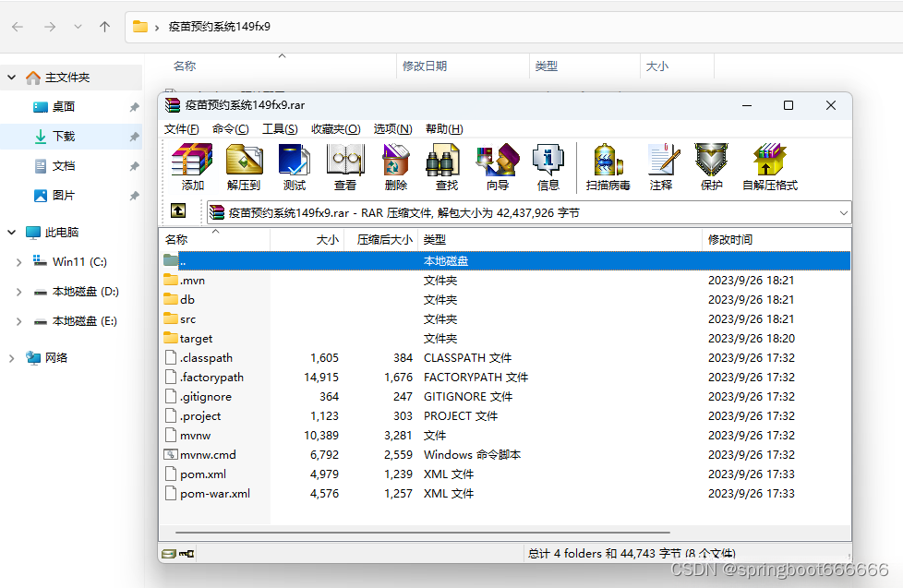Screen dimensions: 903x588
Task: Open the 向导 (Wizard) toolbar icon
Action: click(x=498, y=159)
